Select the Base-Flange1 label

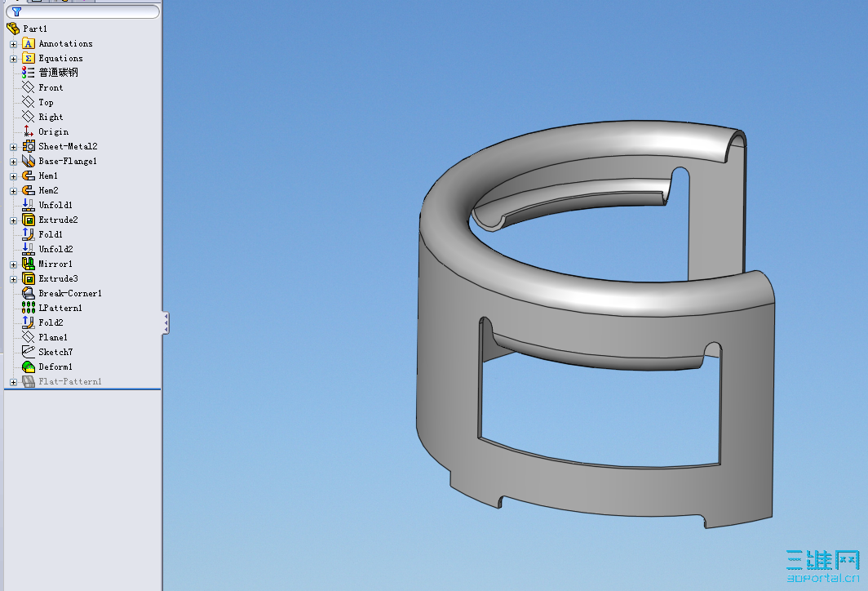pos(68,161)
